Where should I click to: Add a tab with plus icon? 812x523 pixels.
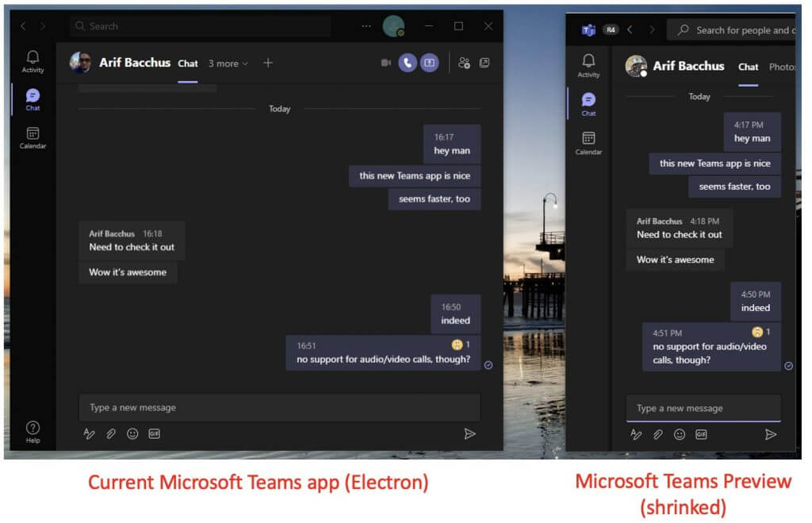tap(268, 63)
